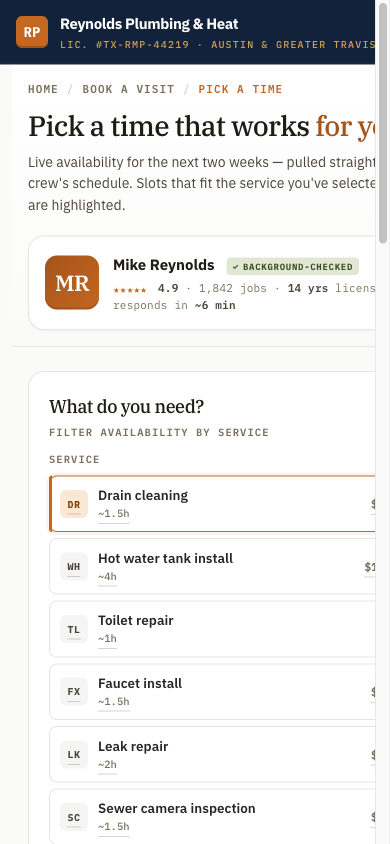
Task: Click the 'responds in ~6 min' text
Action: [174, 306]
